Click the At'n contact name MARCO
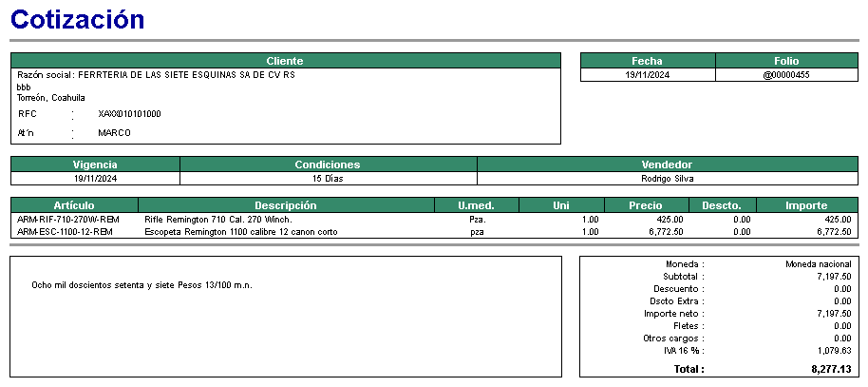The width and height of the screenshot is (868, 387). point(114,133)
